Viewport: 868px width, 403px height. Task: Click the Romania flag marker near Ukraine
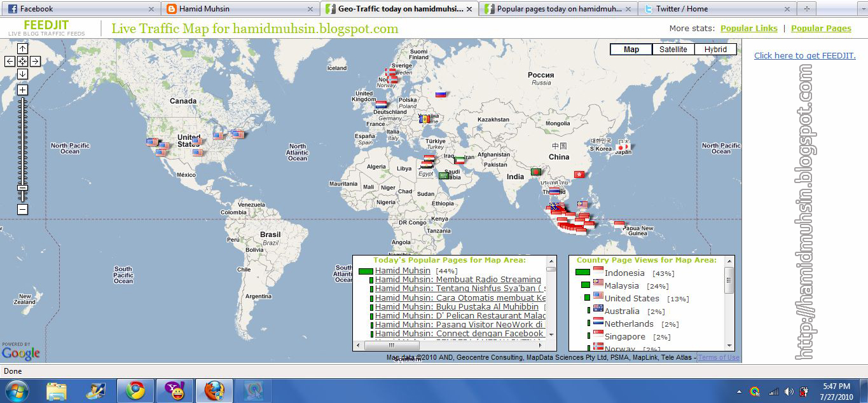[425, 119]
